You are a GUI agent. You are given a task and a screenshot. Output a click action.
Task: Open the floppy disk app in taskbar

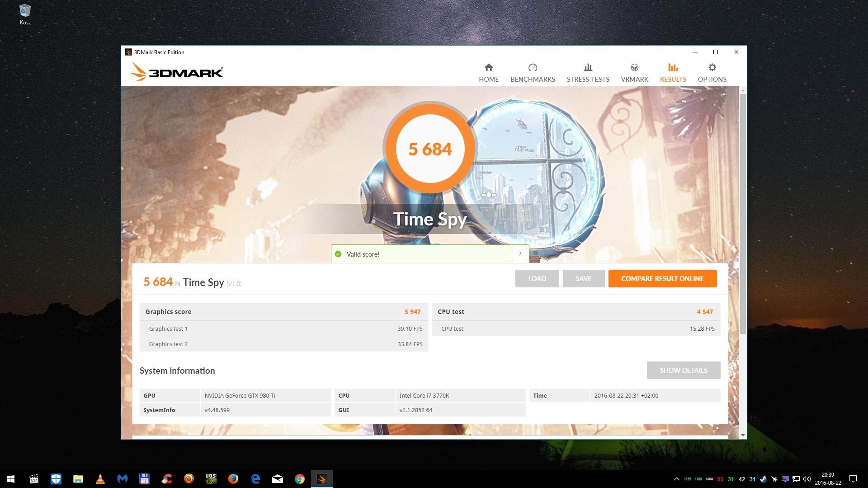click(144, 479)
